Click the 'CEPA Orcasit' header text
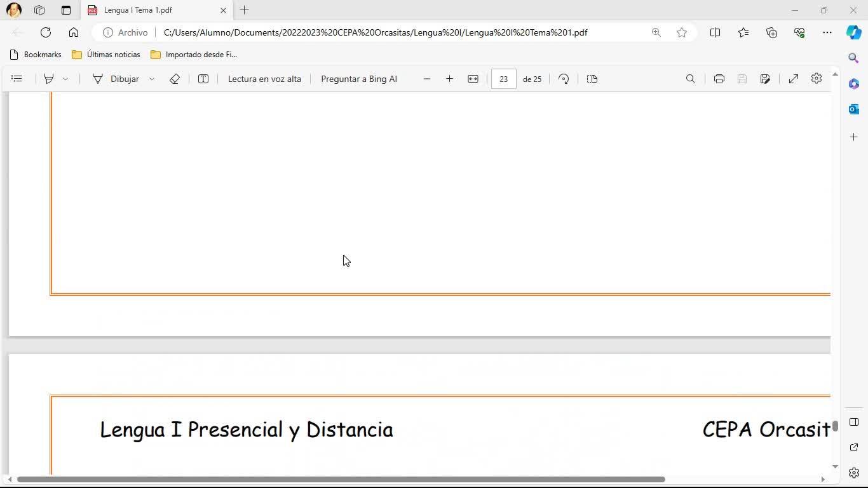Image resolution: width=868 pixels, height=488 pixels. (x=766, y=430)
